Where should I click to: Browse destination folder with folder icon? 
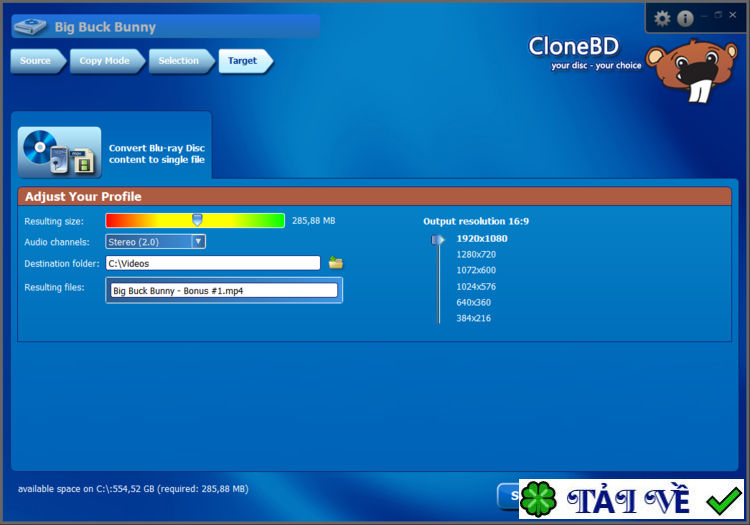tap(336, 262)
